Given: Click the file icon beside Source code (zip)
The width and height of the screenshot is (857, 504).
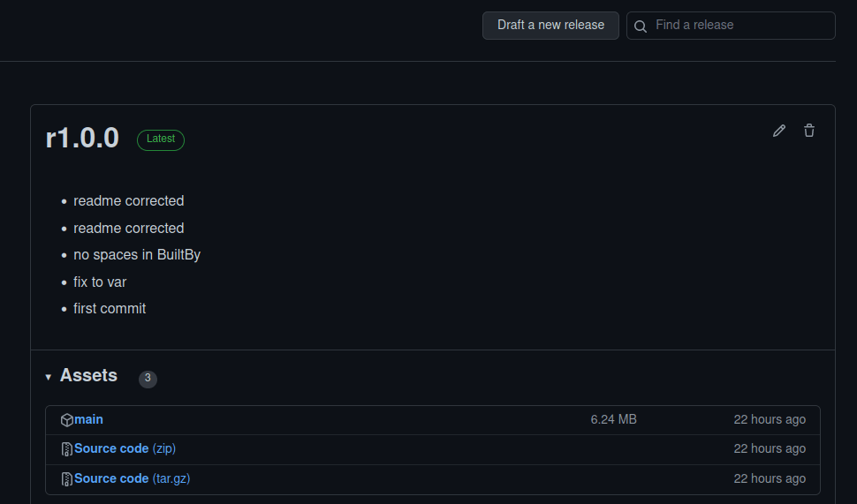Looking at the screenshot, I should pos(66,449).
